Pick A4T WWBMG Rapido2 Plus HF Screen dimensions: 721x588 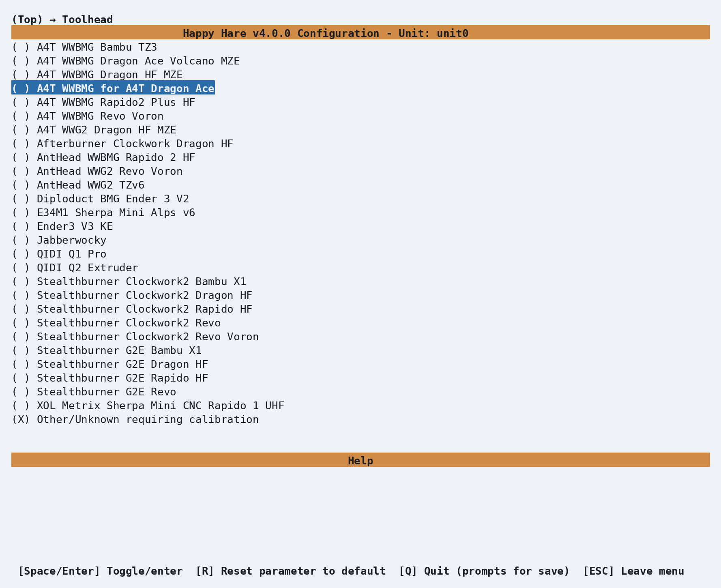(x=103, y=102)
